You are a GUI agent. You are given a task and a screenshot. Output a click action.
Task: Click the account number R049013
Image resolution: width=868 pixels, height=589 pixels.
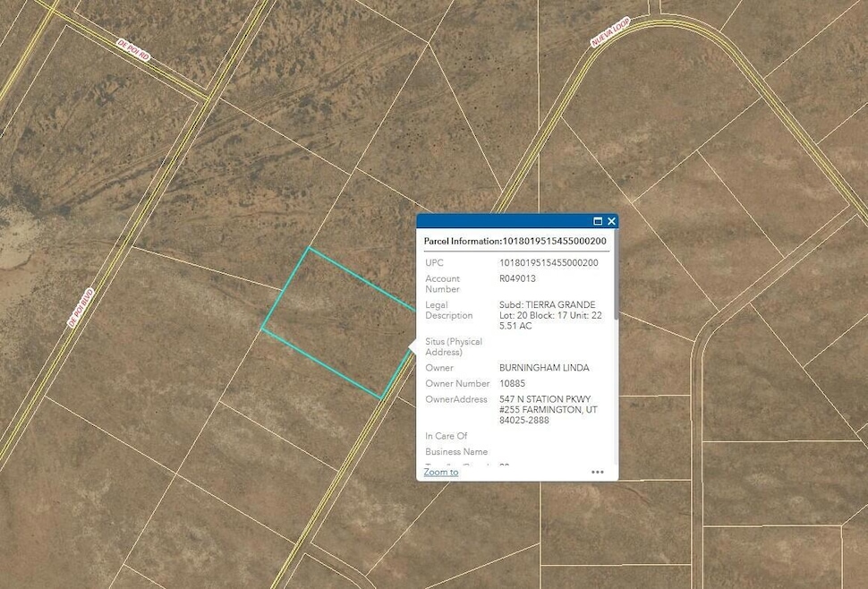point(517,278)
